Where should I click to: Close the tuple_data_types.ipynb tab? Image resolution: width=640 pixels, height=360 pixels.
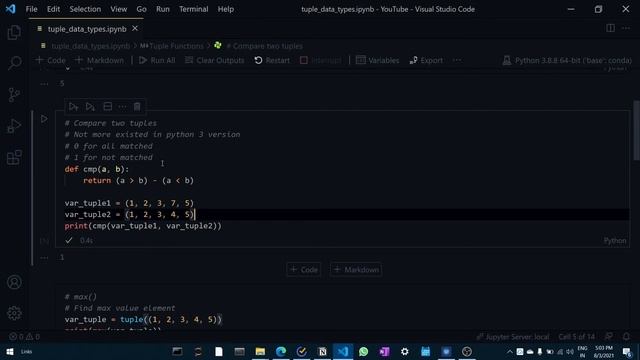pyautogui.click(x=135, y=29)
